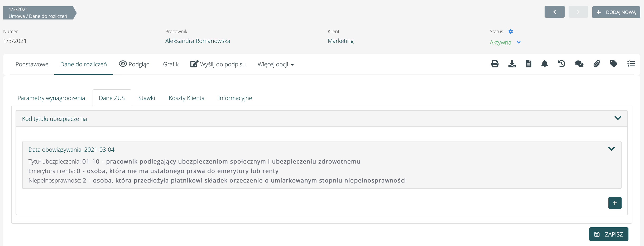Open employee Aleksandra Romanowska link
Viewport: 644px width, 246px height.
[198, 41]
